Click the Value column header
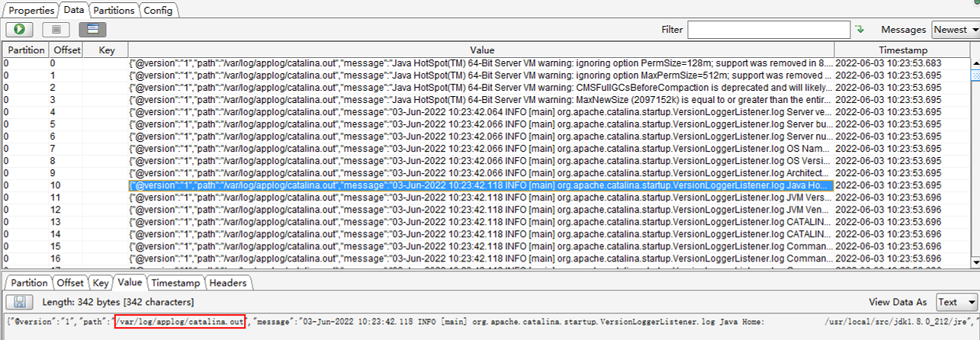980x340 pixels. tap(480, 50)
